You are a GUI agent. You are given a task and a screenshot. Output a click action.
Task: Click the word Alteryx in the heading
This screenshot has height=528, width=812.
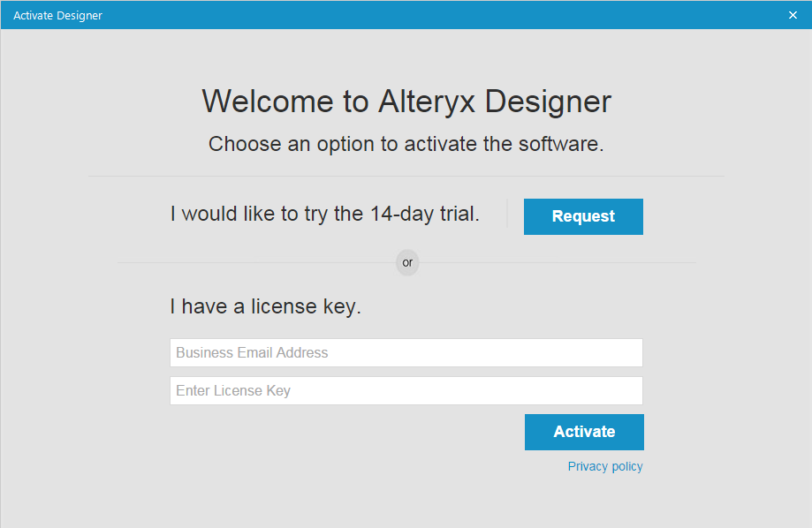click(427, 102)
